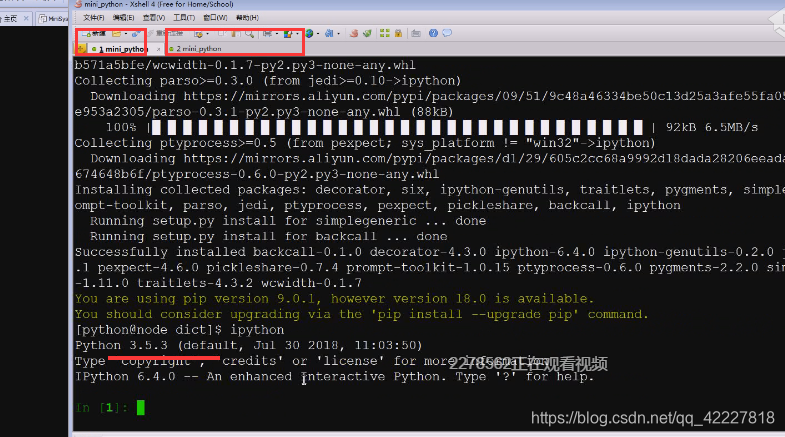785x437 pixels.
Task: Switch to the '2 mini_python' tab
Action: pos(199,49)
